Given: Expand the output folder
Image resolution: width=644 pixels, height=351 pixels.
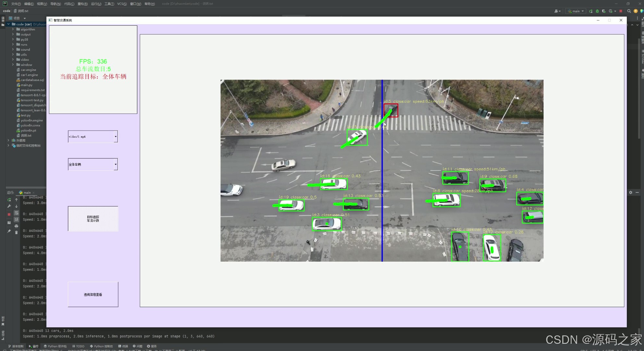Looking at the screenshot, I should tap(13, 34).
